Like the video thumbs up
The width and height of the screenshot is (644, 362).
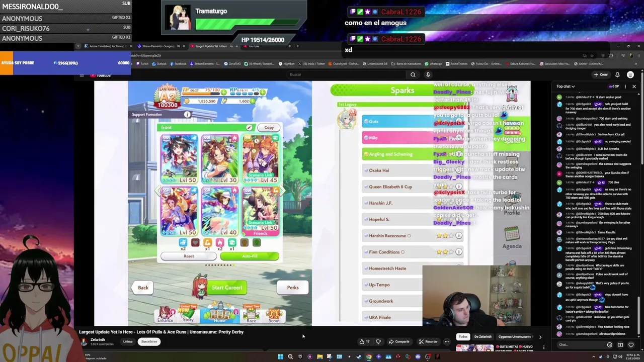point(364,341)
